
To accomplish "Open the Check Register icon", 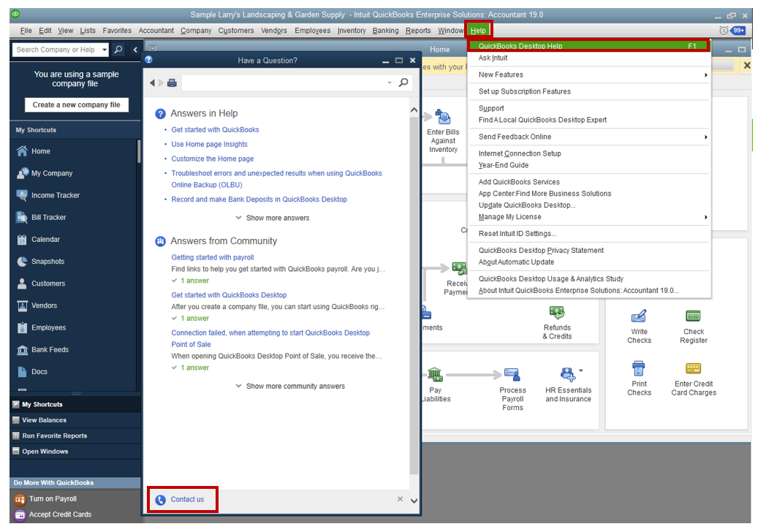I will tap(693, 316).
